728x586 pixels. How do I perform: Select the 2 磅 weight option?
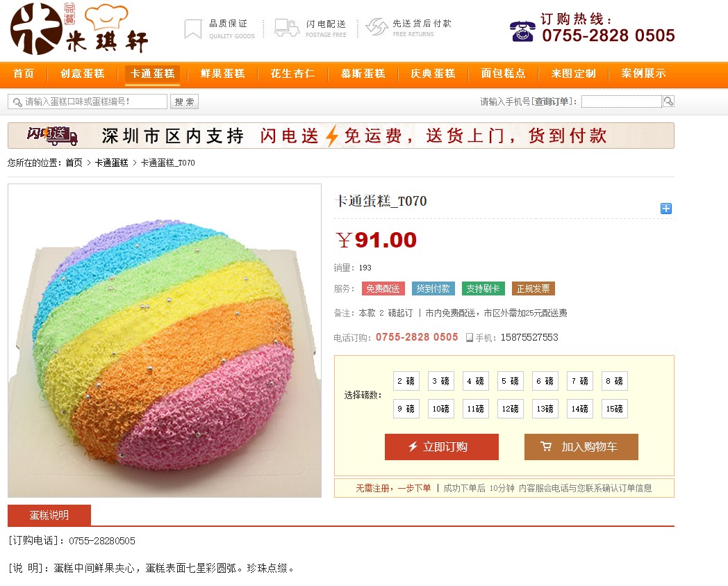click(406, 381)
